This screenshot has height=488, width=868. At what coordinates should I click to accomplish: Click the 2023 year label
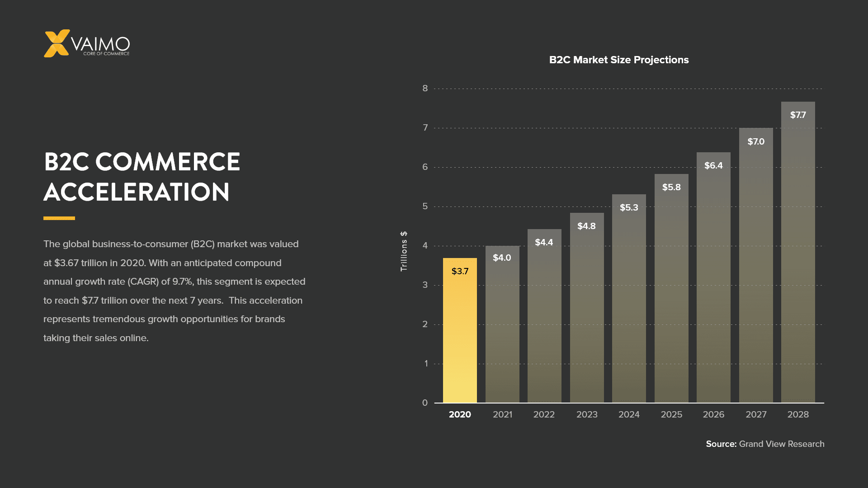click(x=587, y=414)
